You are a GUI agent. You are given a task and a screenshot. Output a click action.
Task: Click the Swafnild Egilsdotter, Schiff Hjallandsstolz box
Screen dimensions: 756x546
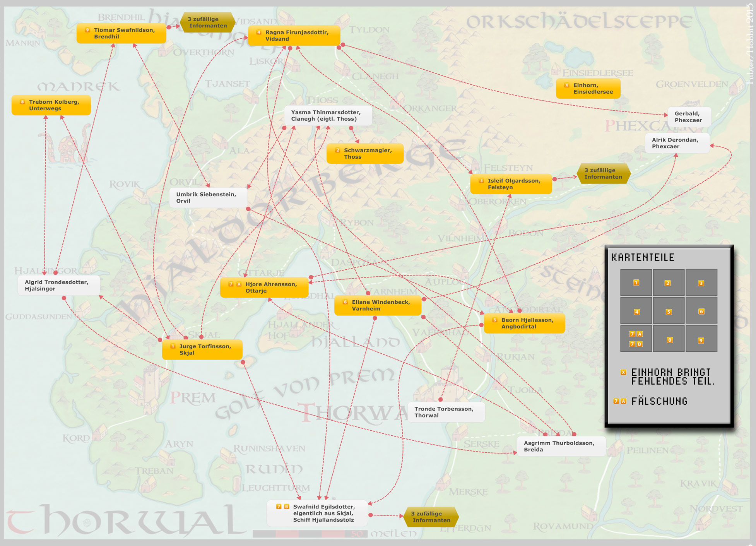coord(317,513)
